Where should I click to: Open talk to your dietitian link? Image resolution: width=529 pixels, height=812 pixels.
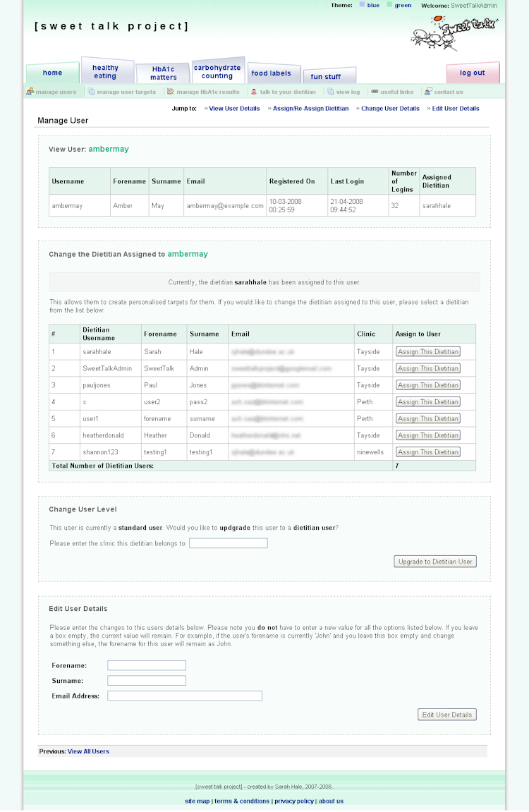[x=288, y=92]
